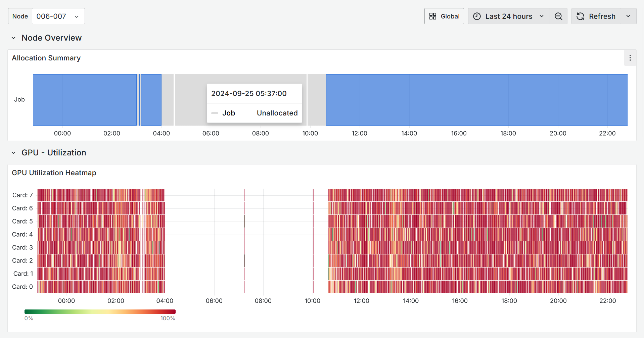Click the 12:00 tick on Allocation Summary axis

point(360,133)
